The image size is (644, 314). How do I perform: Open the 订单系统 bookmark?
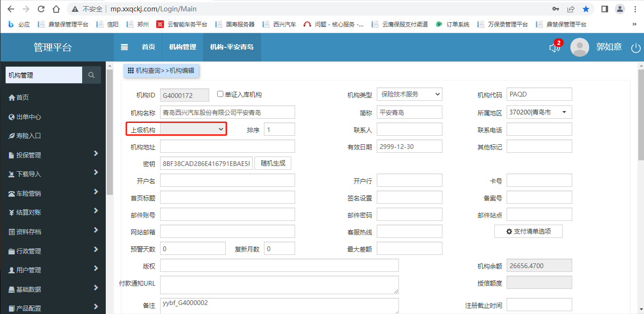click(x=452, y=24)
